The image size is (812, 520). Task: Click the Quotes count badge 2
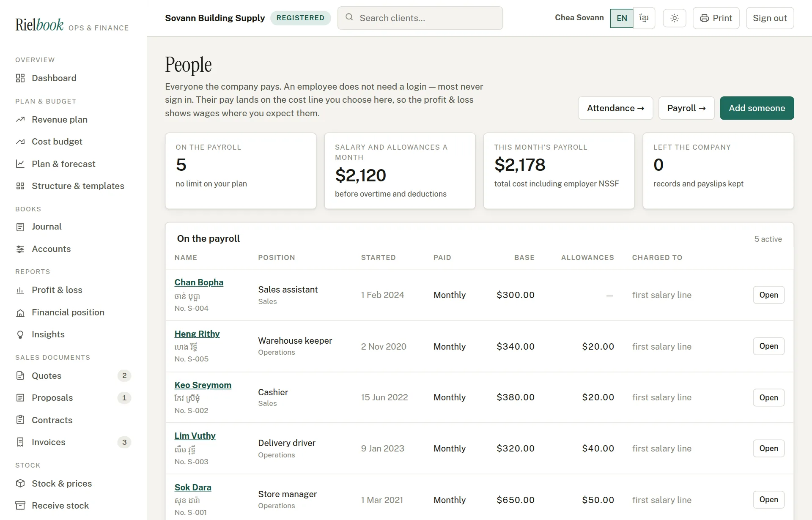tap(124, 375)
